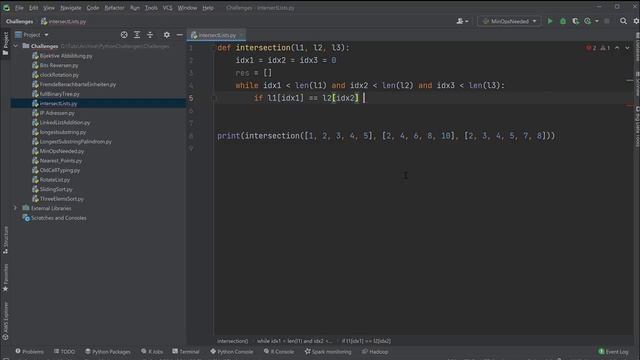The height and width of the screenshot is (360, 640).
Task: Collapse the Challenges folder tree node
Action: click(x=16, y=46)
